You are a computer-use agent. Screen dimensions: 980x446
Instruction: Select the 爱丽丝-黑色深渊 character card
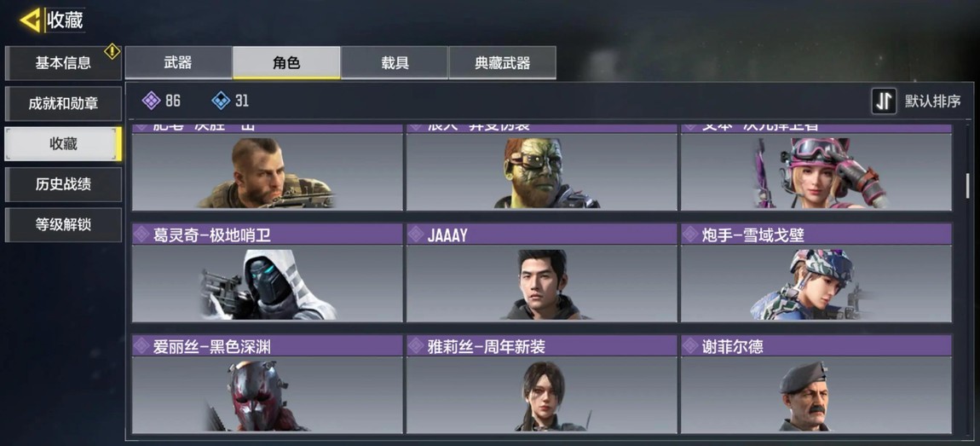pos(268,384)
